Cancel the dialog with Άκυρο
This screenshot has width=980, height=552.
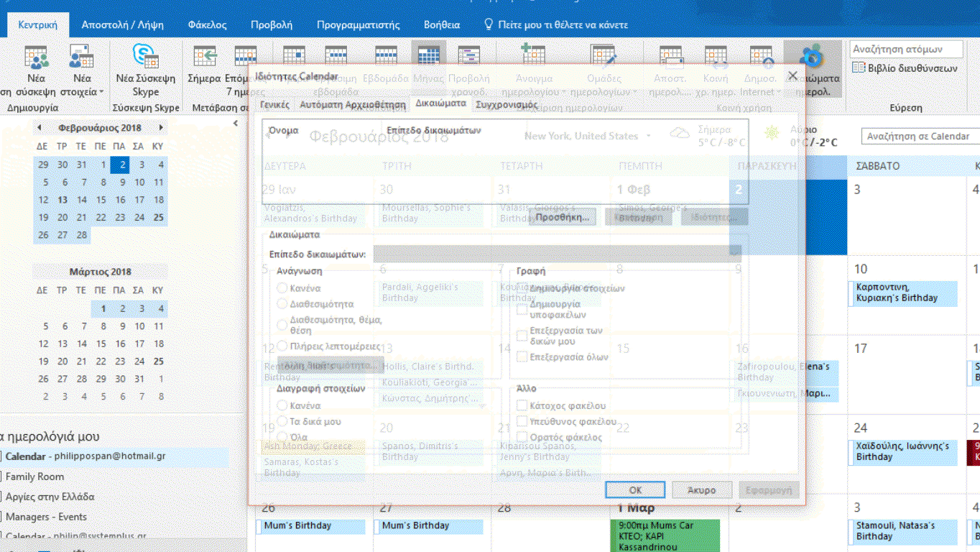pos(702,489)
